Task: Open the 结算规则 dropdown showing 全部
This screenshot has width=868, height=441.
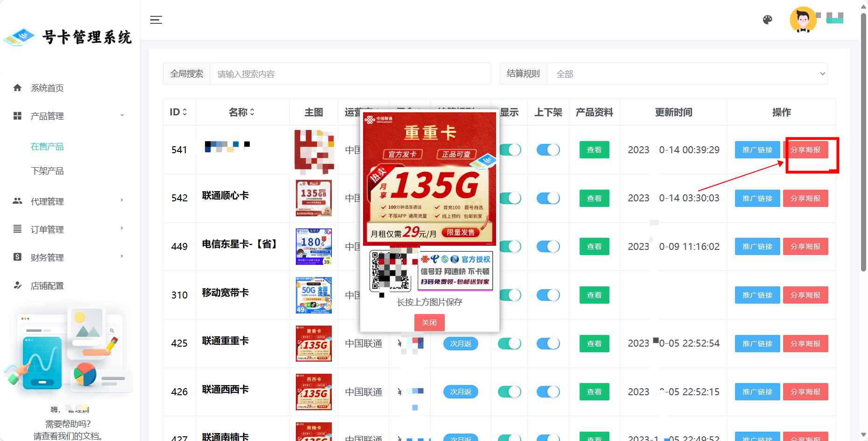Action: 687,74
